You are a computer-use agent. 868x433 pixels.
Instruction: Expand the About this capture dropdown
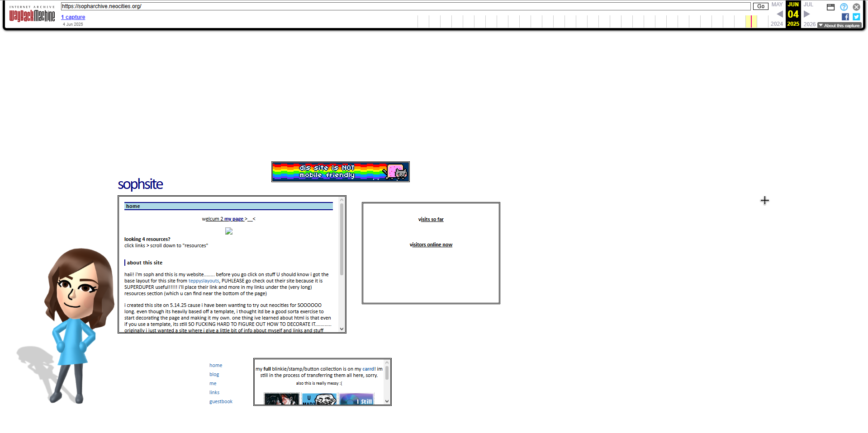(839, 26)
